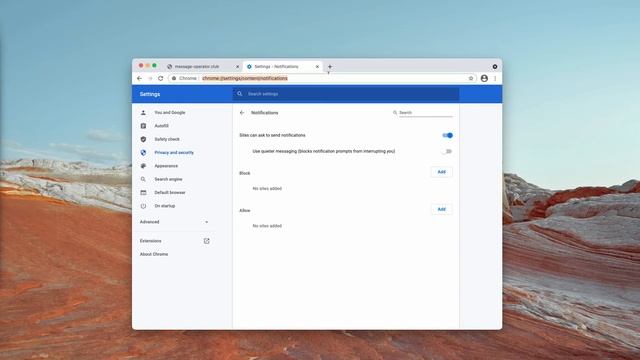Image resolution: width=640 pixels, height=360 pixels.
Task: Open Appearance settings section
Action: 166,166
